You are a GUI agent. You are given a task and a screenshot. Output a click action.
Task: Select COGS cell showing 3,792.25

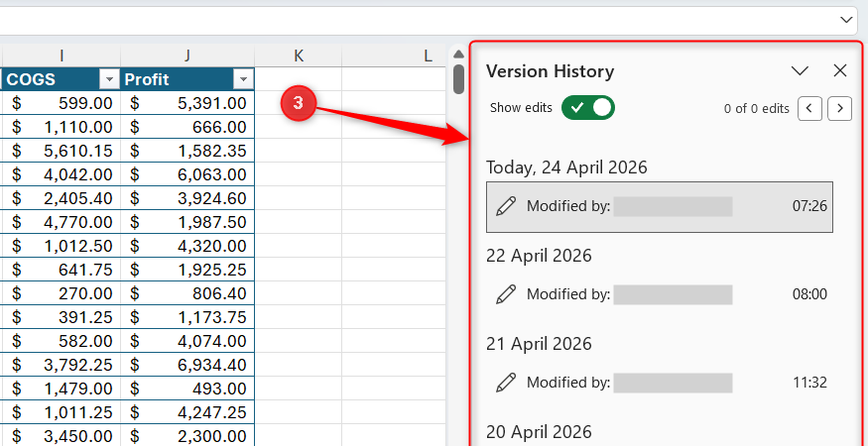(62, 365)
